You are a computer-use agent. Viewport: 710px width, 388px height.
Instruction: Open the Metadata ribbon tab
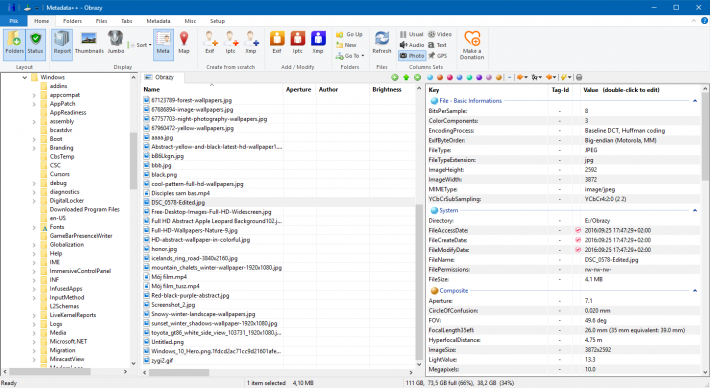158,21
